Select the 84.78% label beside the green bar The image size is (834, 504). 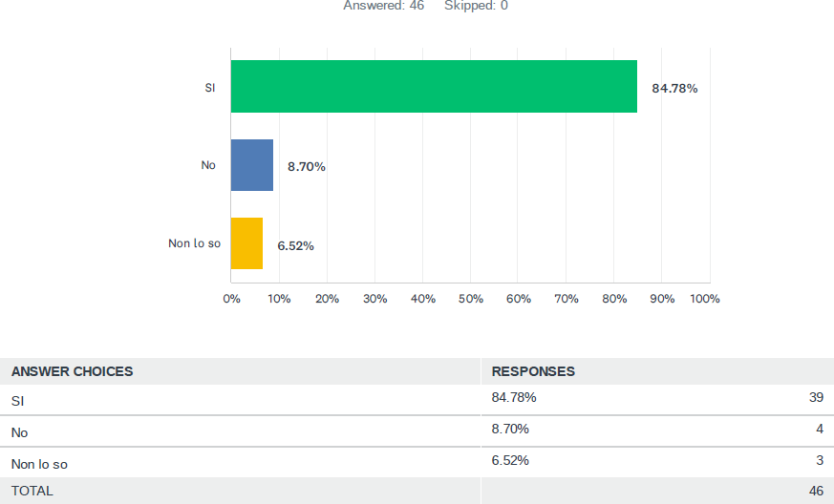[674, 89]
